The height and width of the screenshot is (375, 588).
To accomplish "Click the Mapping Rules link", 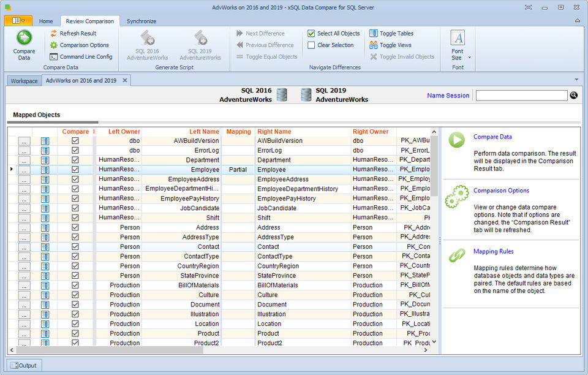I will [x=493, y=251].
